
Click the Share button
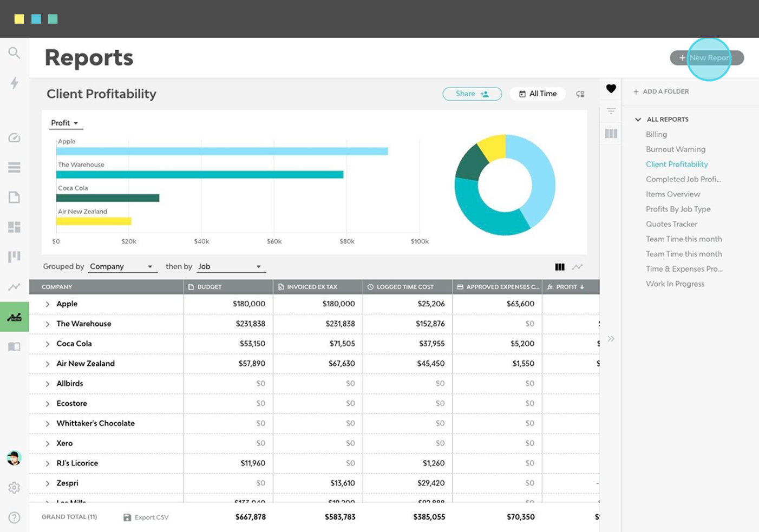[x=472, y=93]
